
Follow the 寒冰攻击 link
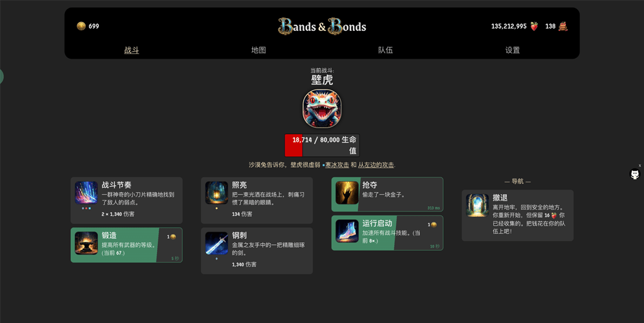(x=337, y=165)
